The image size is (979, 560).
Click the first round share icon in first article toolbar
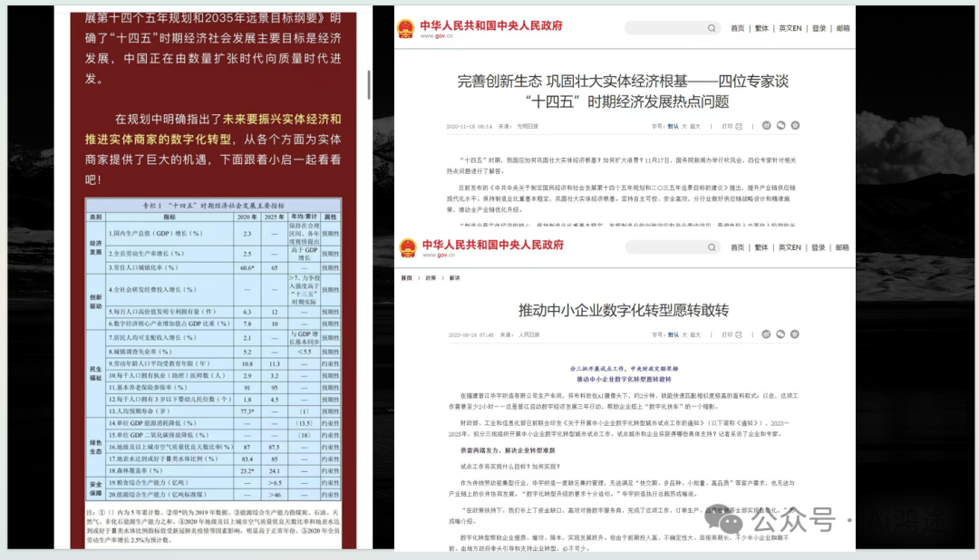pyautogui.click(x=766, y=126)
